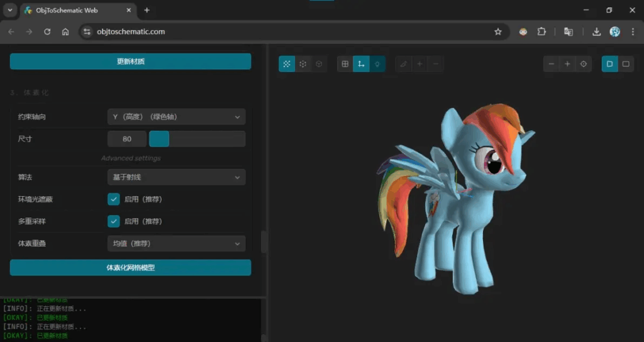Click the 体素化网格模型 button
The width and height of the screenshot is (644, 342).
131,268
